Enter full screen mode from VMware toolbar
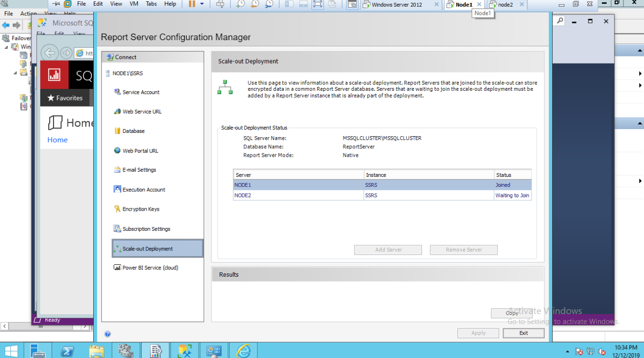 point(317,4)
